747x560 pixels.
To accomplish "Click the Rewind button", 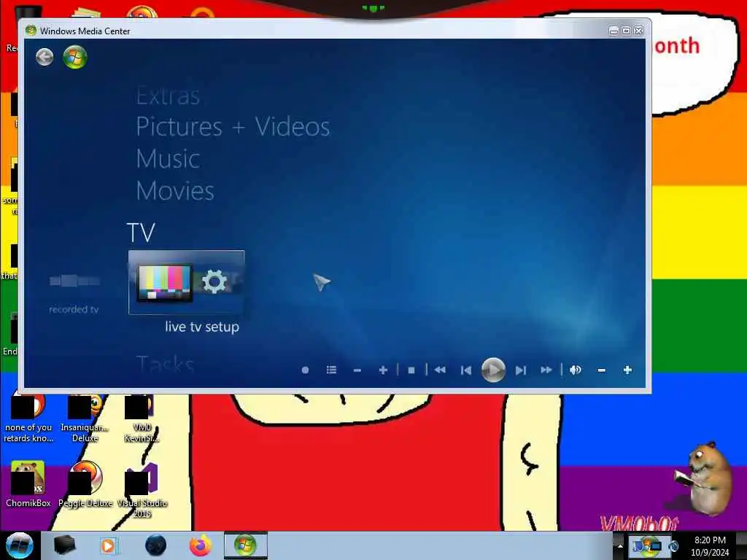I will tap(440, 370).
